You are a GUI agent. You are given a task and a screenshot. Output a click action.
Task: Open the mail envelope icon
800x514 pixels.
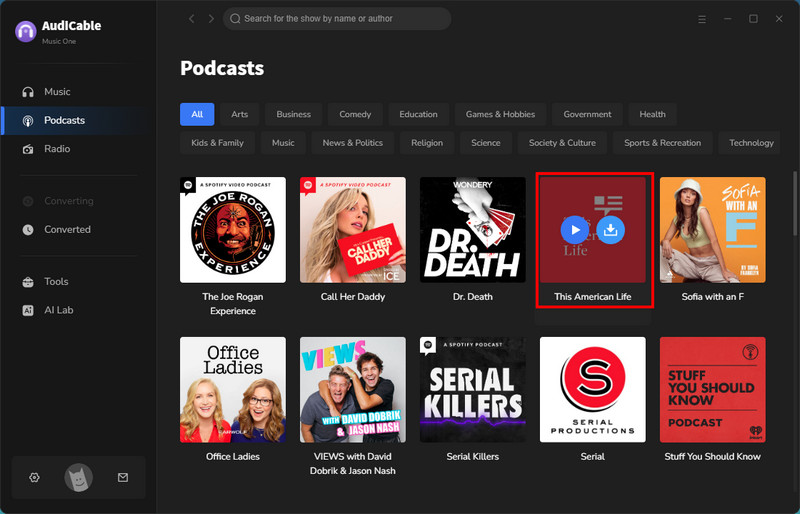tap(123, 478)
